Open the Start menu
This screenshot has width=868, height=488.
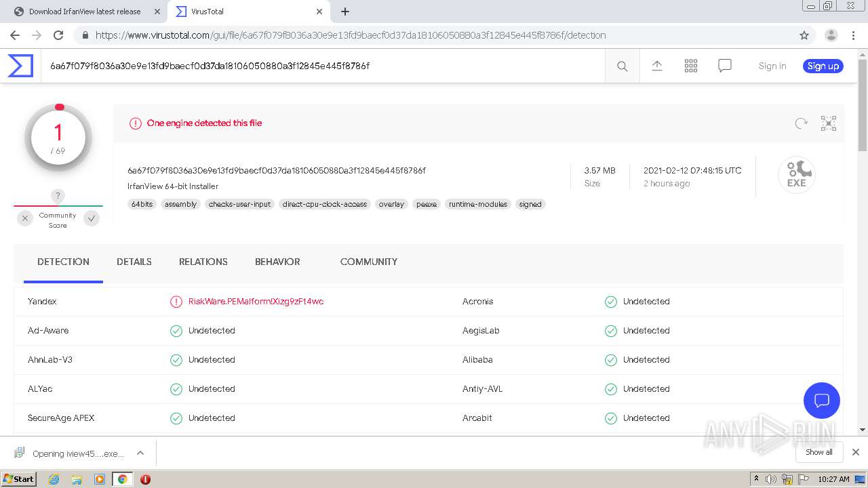tap(18, 479)
